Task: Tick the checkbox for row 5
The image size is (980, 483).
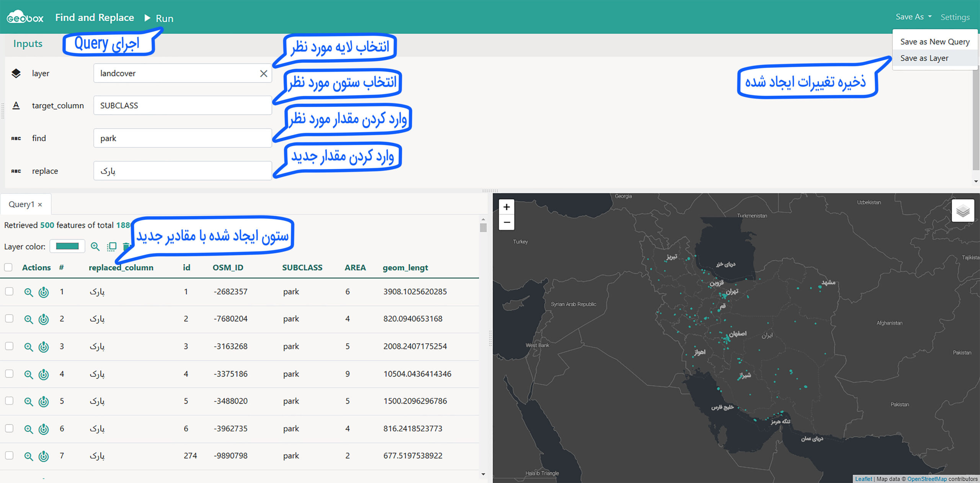Action: [9, 401]
